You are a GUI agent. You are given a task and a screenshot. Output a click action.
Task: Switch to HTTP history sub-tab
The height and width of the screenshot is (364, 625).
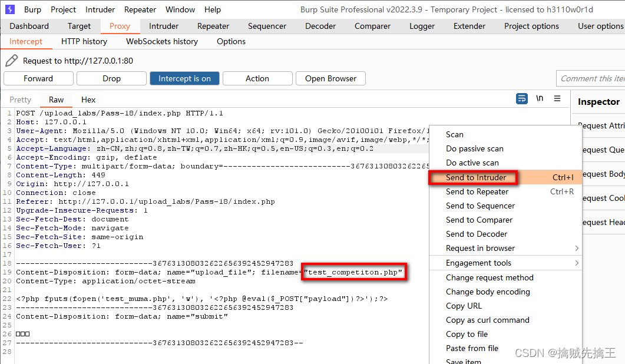pos(84,41)
